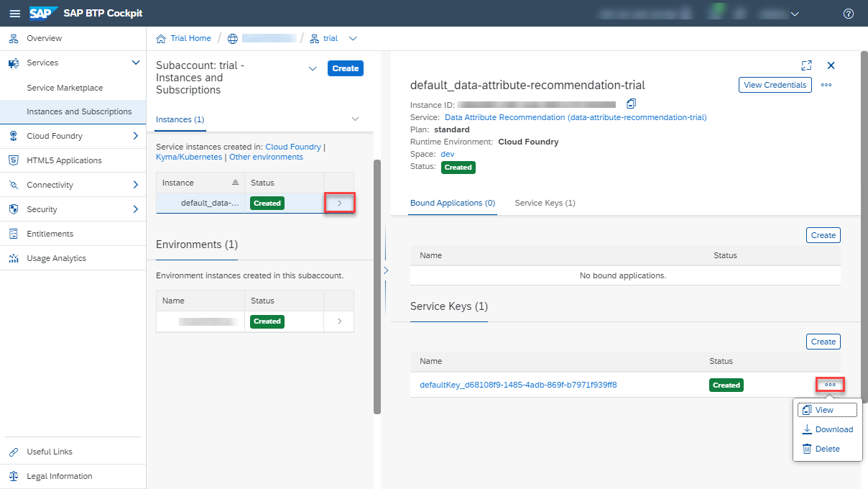Click the SAP logo

[44, 14]
